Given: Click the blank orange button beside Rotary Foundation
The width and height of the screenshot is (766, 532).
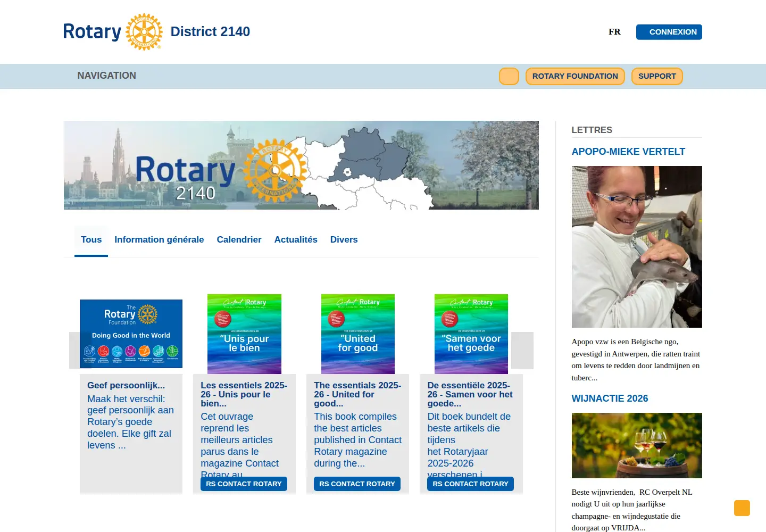Looking at the screenshot, I should pyautogui.click(x=509, y=76).
